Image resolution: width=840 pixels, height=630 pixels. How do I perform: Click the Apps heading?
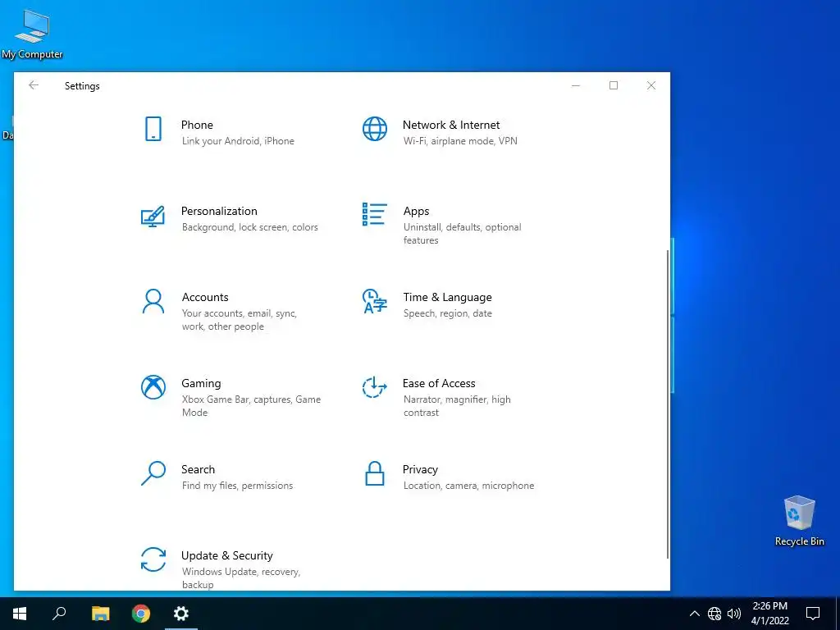416,212
